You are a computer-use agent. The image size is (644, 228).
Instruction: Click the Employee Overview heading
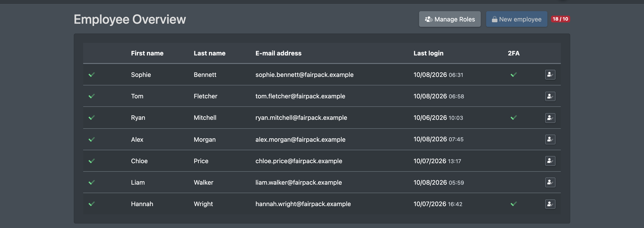click(130, 19)
